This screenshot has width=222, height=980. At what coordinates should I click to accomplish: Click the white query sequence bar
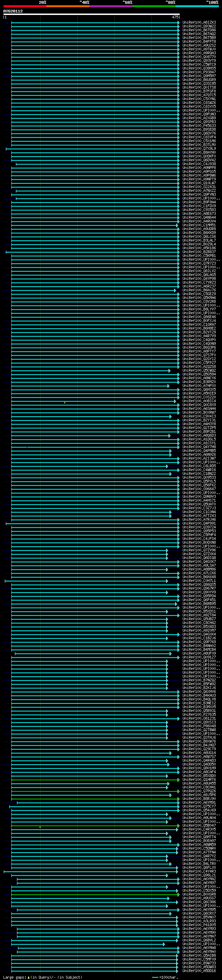click(x=92, y=15)
